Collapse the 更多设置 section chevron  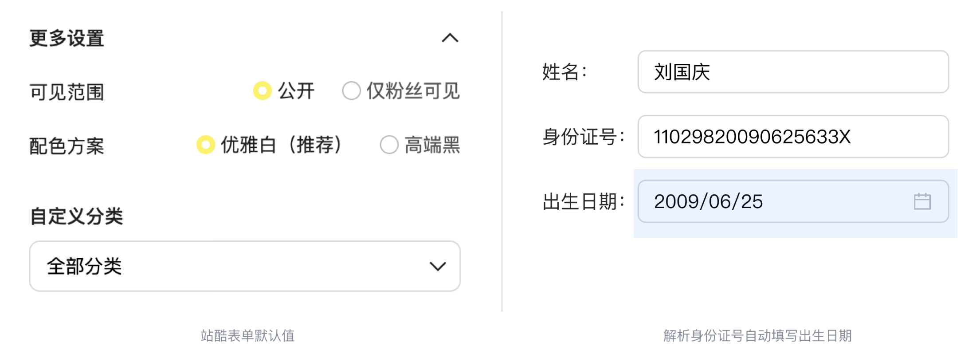tap(450, 38)
